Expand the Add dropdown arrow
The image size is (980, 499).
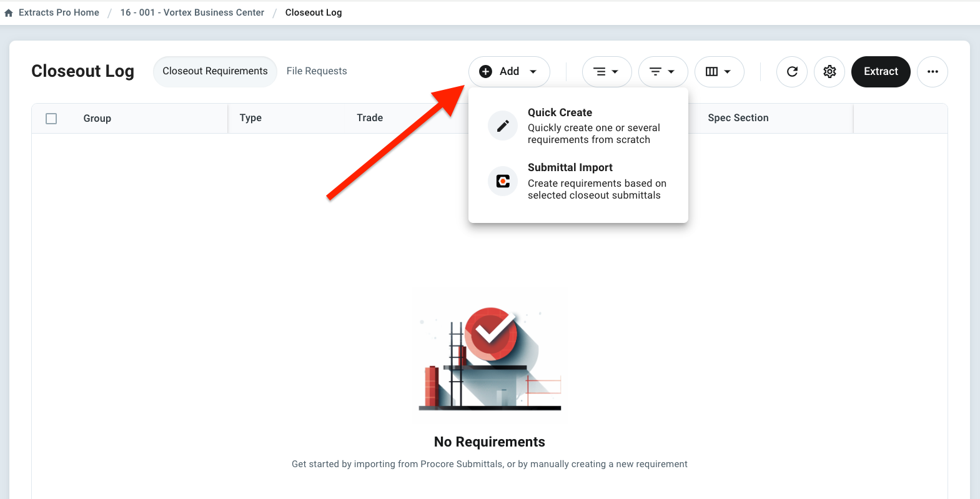(533, 72)
